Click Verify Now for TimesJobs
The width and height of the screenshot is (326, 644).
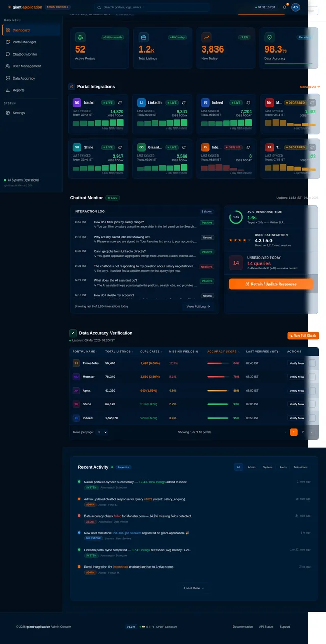(x=296, y=363)
